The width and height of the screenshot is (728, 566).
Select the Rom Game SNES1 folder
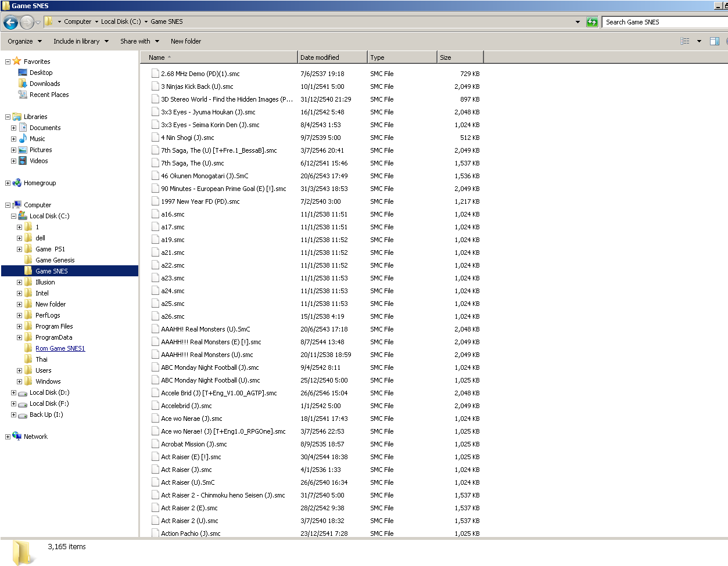(x=60, y=348)
